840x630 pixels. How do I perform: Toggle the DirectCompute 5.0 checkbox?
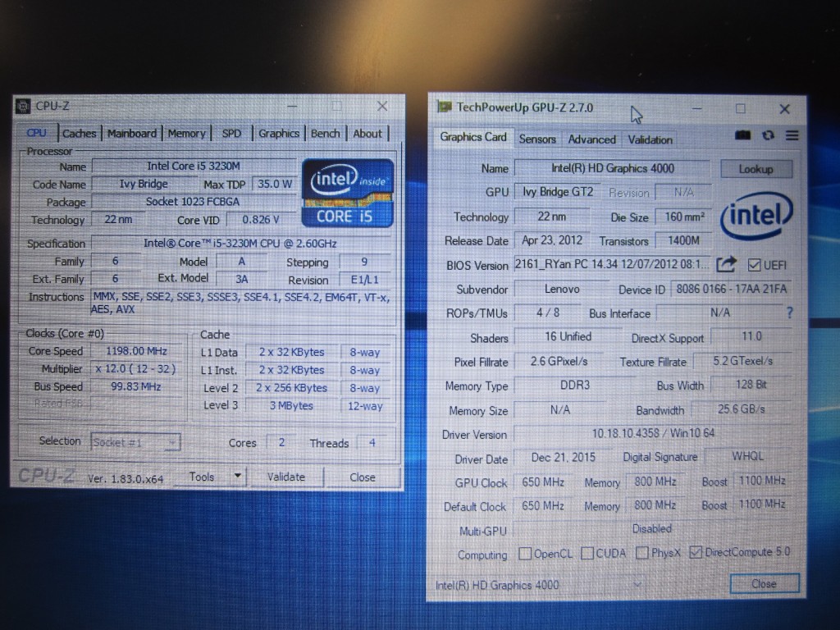coord(696,552)
